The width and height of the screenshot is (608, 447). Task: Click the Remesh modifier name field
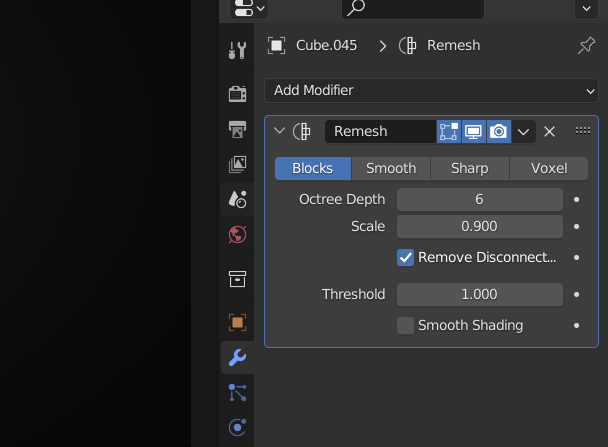pos(380,131)
